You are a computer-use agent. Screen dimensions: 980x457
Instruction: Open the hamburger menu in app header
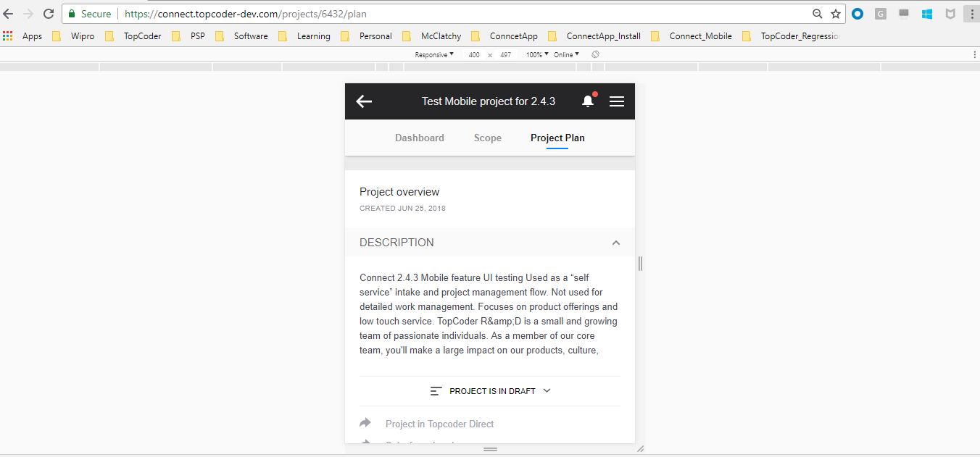(x=617, y=101)
